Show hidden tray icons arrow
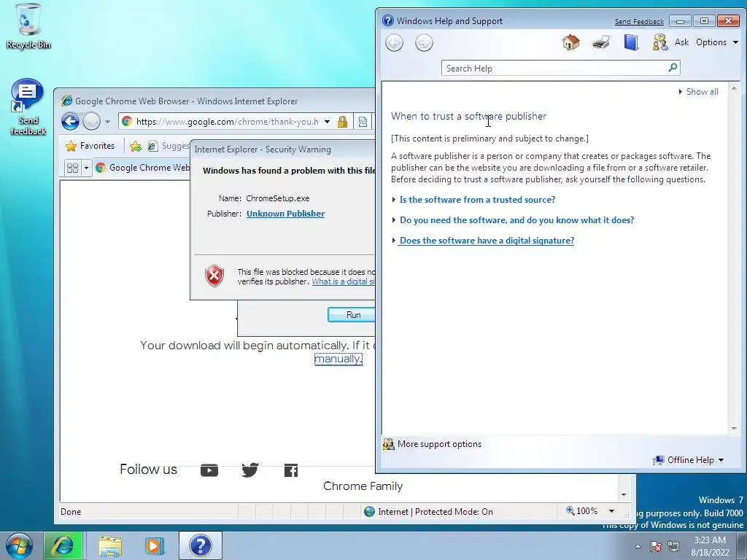This screenshot has height=560, width=747. [638, 546]
